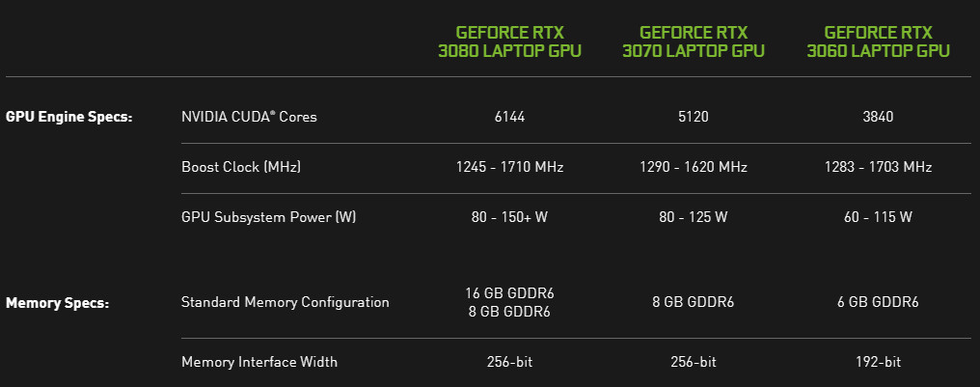
Task: Click the NVIDIA CUDA Cores row label
Action: 249,117
